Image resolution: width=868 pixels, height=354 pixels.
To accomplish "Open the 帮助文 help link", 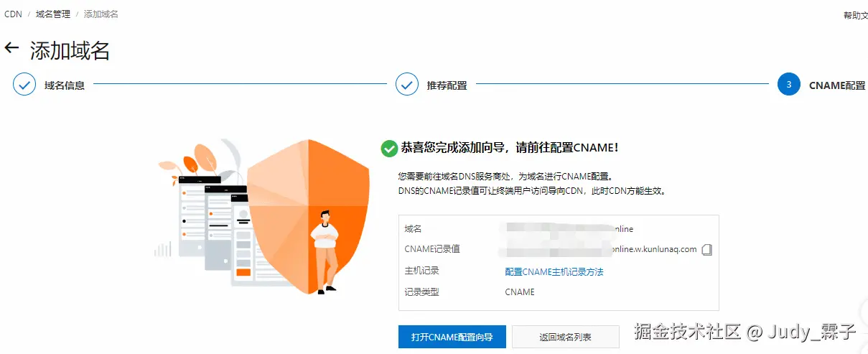I will [856, 15].
